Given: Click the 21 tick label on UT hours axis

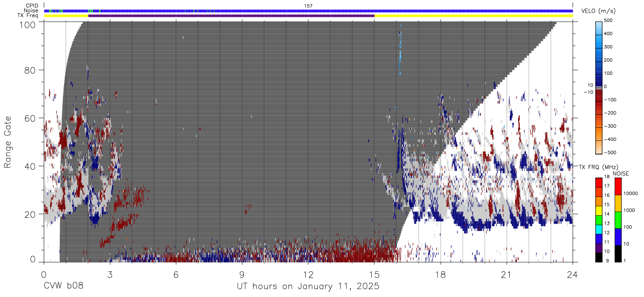Looking at the screenshot, I should [507, 273].
